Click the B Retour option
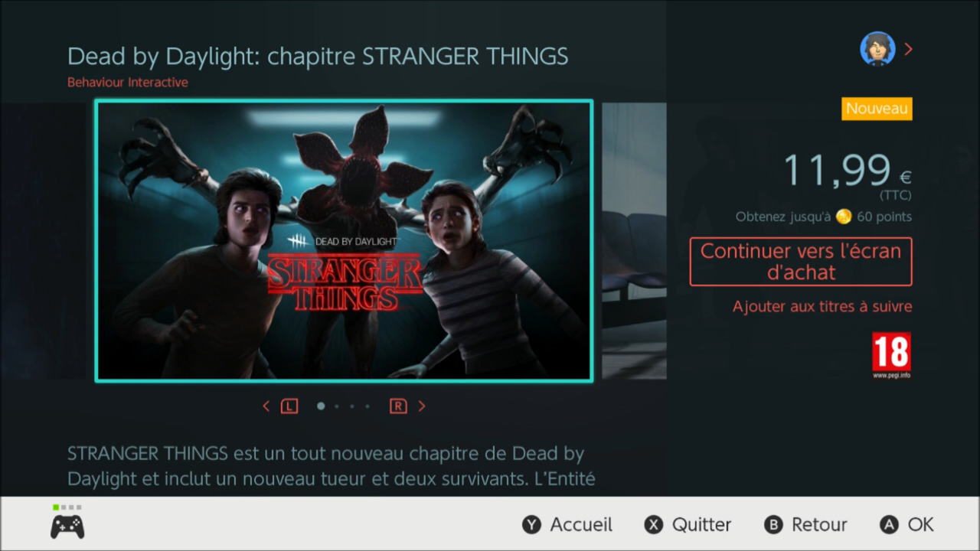The image size is (980, 551). coord(805,524)
